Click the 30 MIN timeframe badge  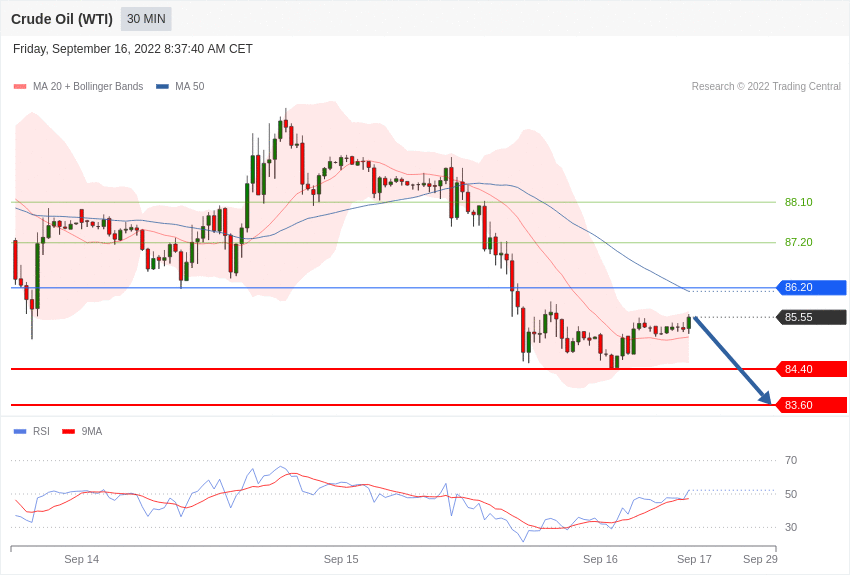point(146,19)
